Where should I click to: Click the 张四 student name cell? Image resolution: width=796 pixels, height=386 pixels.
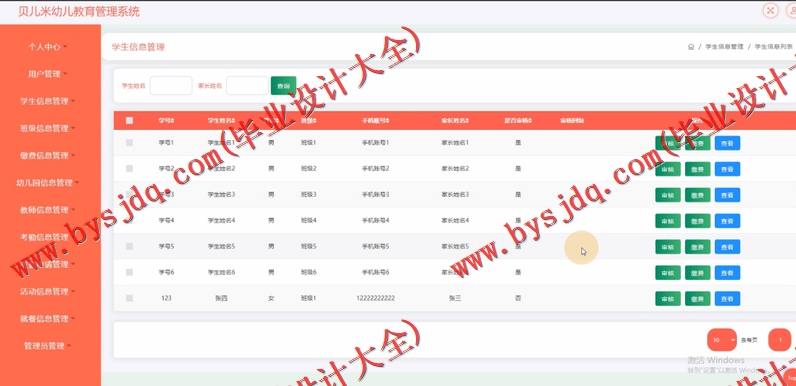pyautogui.click(x=221, y=298)
